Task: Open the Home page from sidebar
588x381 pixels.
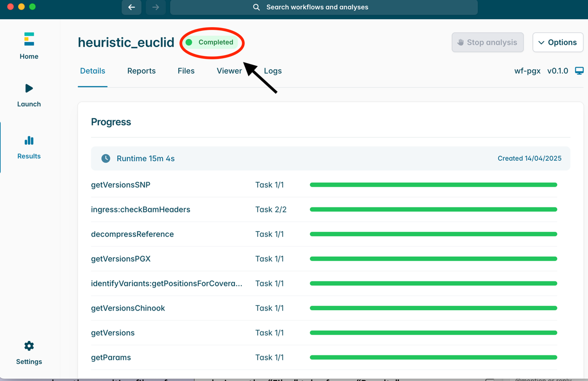Action: 29,46
